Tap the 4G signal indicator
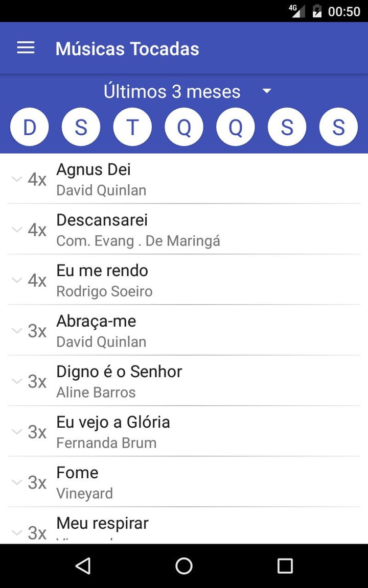368x588 pixels. (296, 11)
